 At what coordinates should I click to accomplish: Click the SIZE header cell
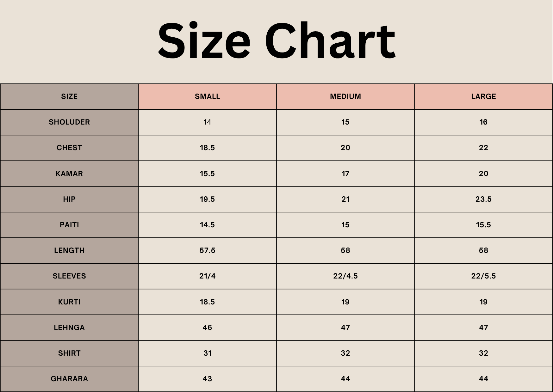[x=69, y=96]
